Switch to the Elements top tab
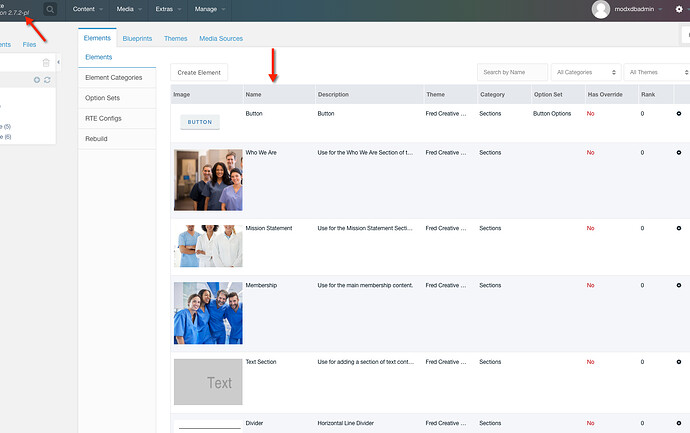This screenshot has width=690, height=433. point(97,38)
